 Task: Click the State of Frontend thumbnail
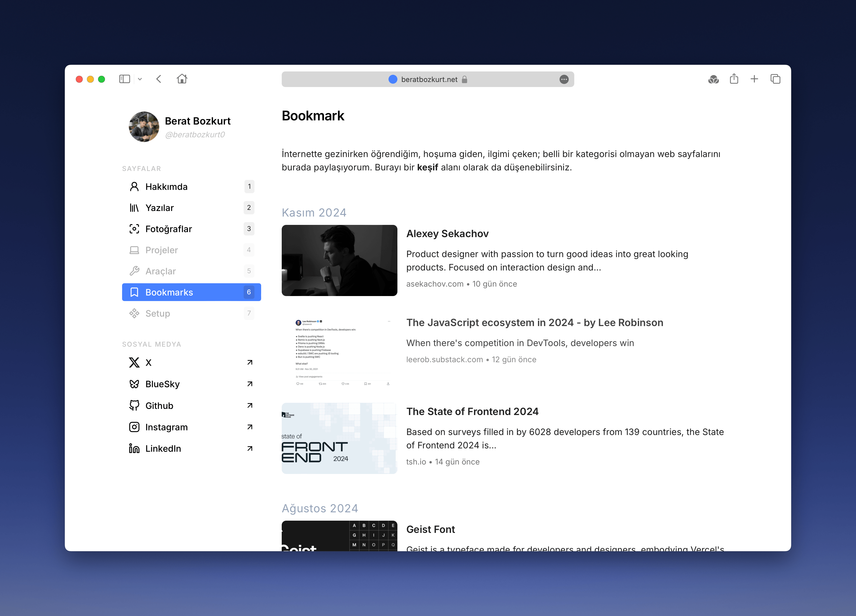[339, 438]
